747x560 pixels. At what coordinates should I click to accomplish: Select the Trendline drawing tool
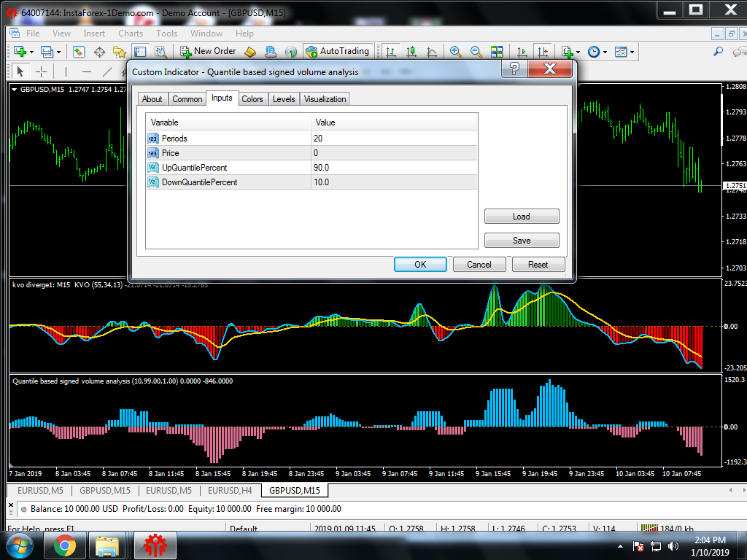107,72
